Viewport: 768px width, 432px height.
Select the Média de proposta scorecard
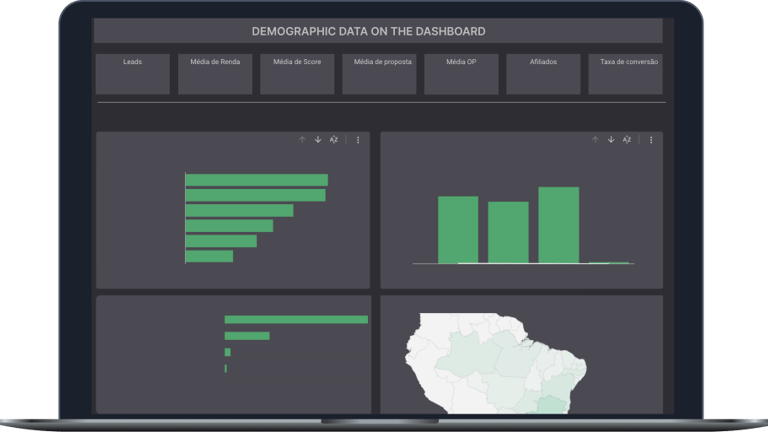[379, 74]
